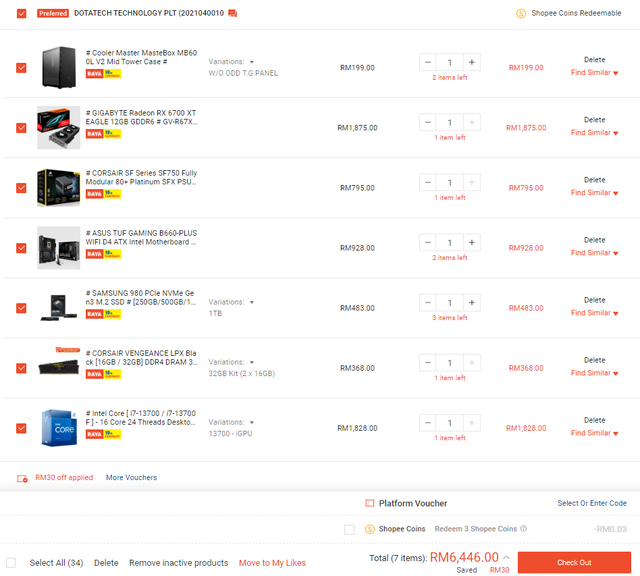Click the Check Out button
640x576 pixels.
tap(574, 563)
